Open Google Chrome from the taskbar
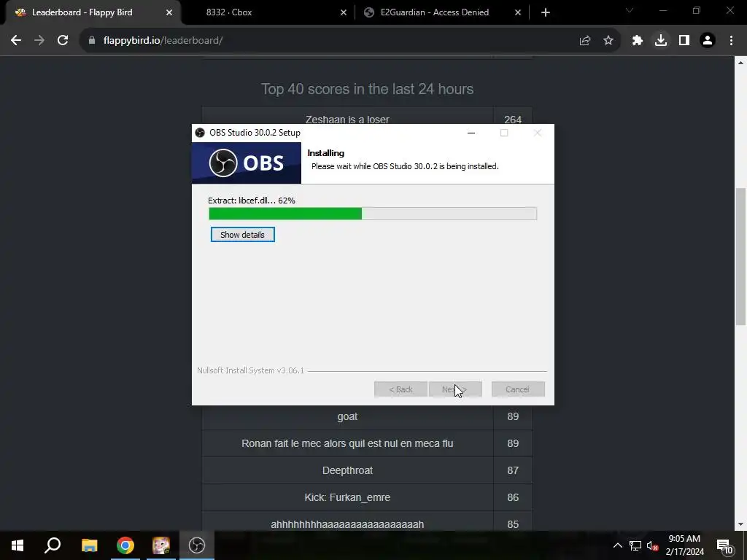 tap(125, 545)
